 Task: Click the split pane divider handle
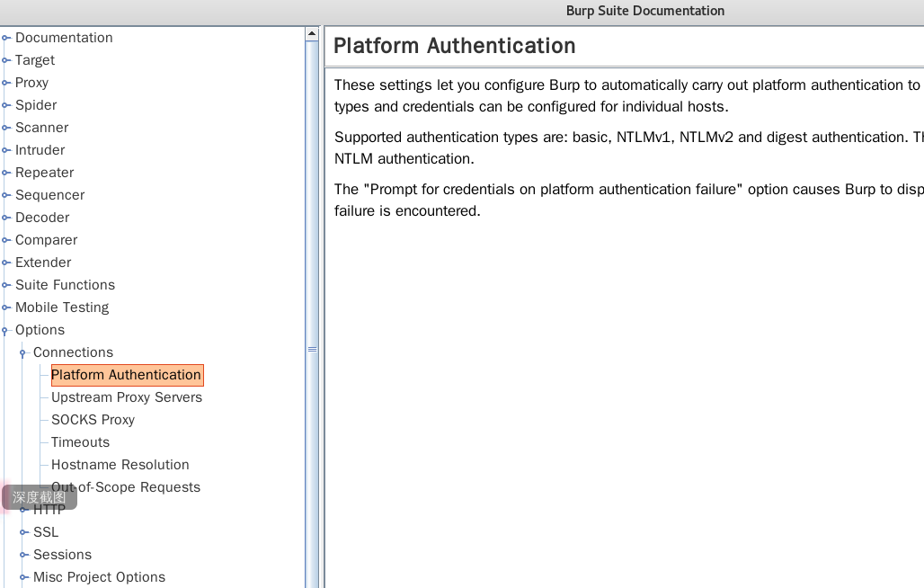click(x=312, y=349)
